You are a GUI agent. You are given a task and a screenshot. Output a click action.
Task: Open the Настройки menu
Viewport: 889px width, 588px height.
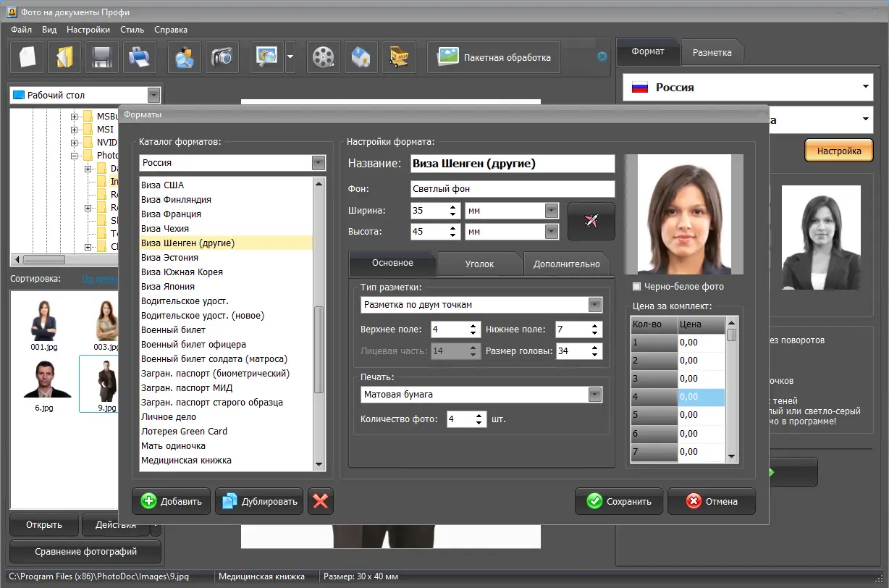pos(88,30)
